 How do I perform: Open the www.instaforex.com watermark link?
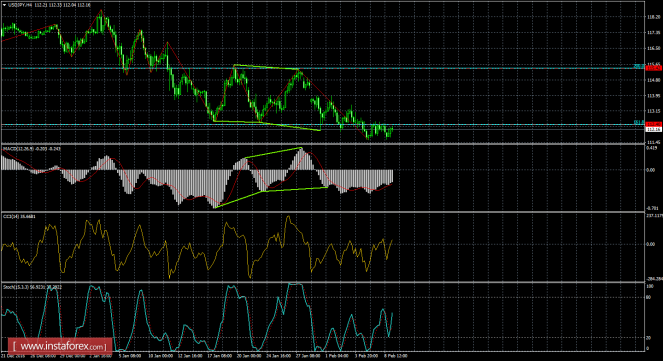tap(60, 347)
